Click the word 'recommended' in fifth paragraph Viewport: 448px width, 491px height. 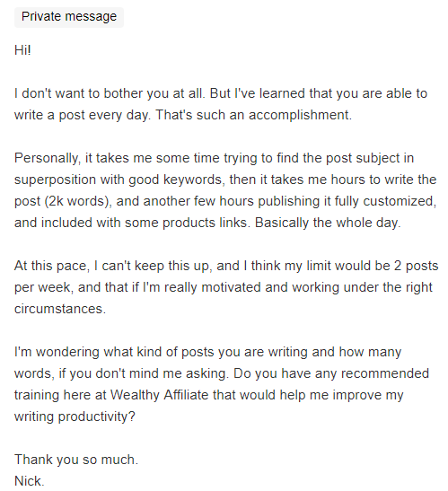(x=385, y=373)
